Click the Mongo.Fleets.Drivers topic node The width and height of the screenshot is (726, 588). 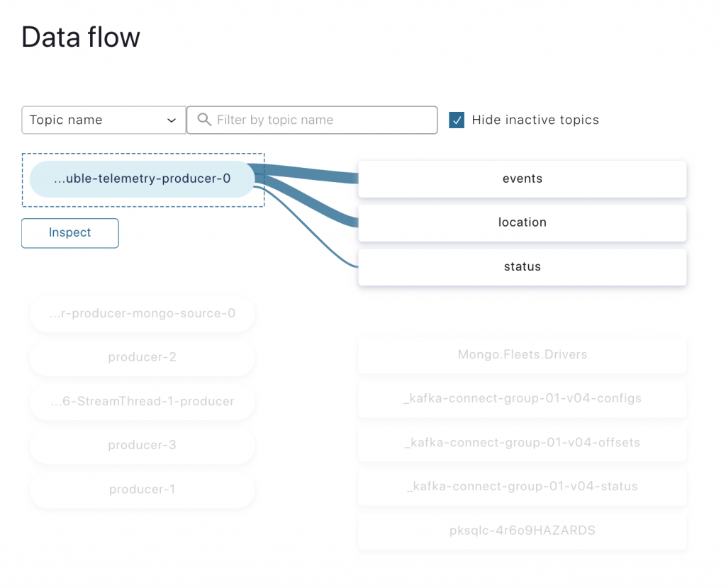[523, 354]
